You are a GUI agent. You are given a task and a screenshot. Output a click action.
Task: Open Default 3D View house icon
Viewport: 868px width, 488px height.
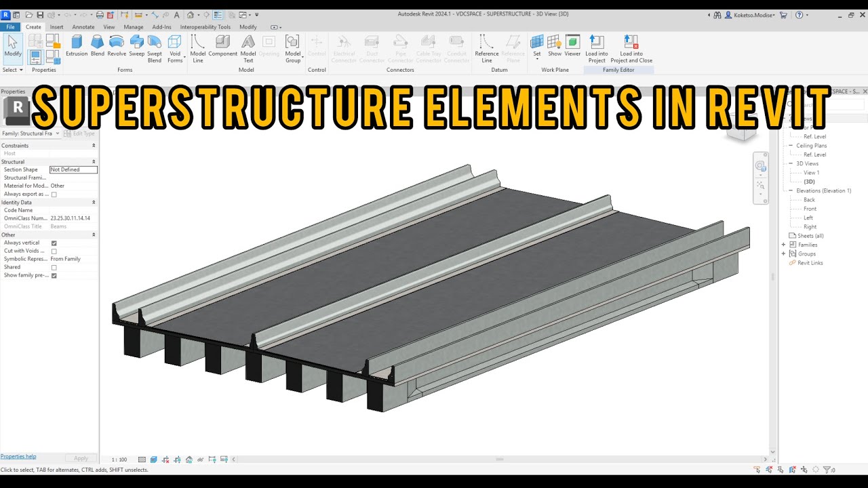click(x=191, y=15)
